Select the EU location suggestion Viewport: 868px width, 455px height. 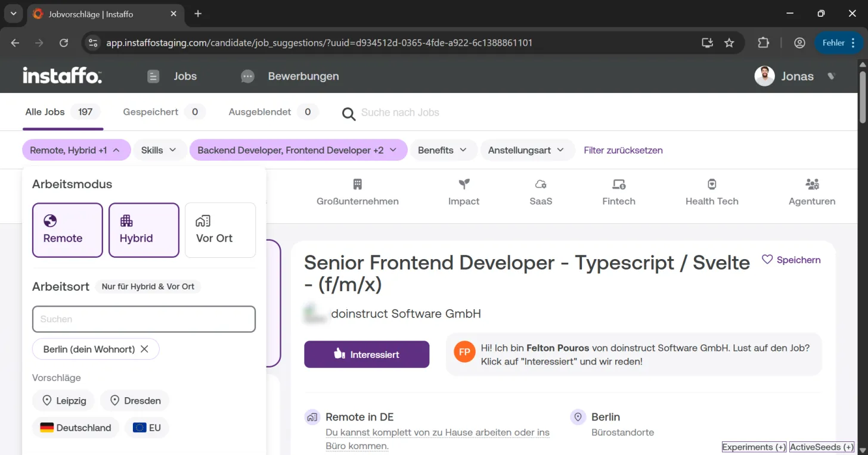[147, 428]
